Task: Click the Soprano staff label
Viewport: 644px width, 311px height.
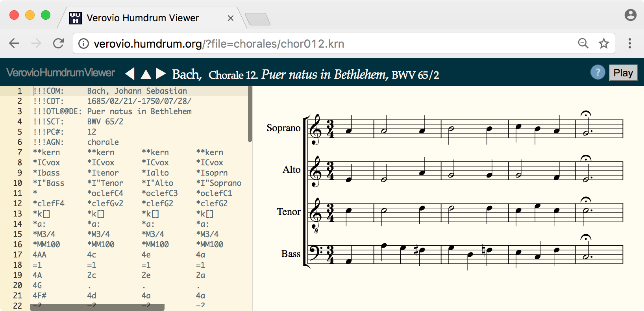Action: [283, 128]
